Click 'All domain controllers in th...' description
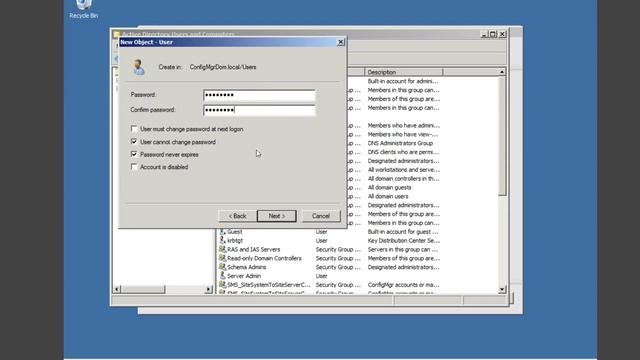640x360 pixels. click(403, 179)
